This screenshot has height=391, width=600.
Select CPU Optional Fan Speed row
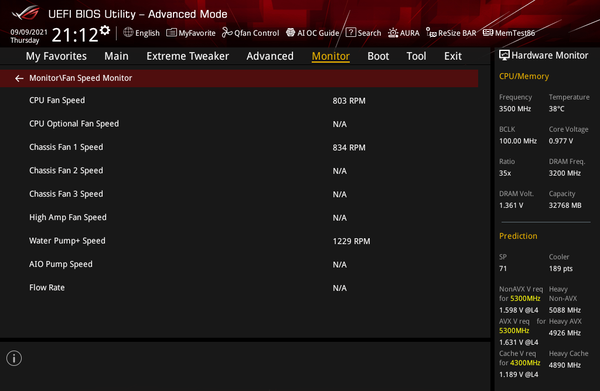coord(239,124)
